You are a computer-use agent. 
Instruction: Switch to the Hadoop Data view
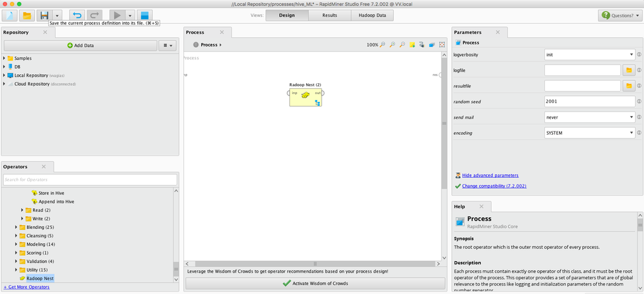coord(373,15)
